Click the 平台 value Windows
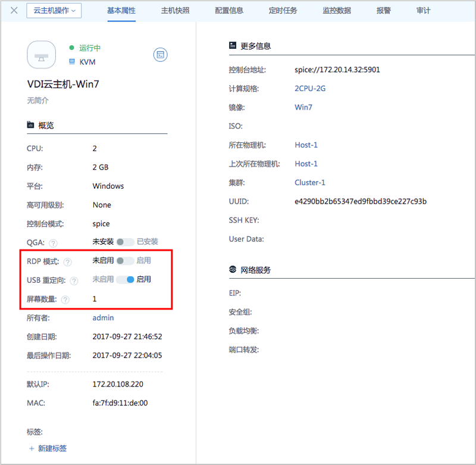476x465 pixels. pos(108,186)
